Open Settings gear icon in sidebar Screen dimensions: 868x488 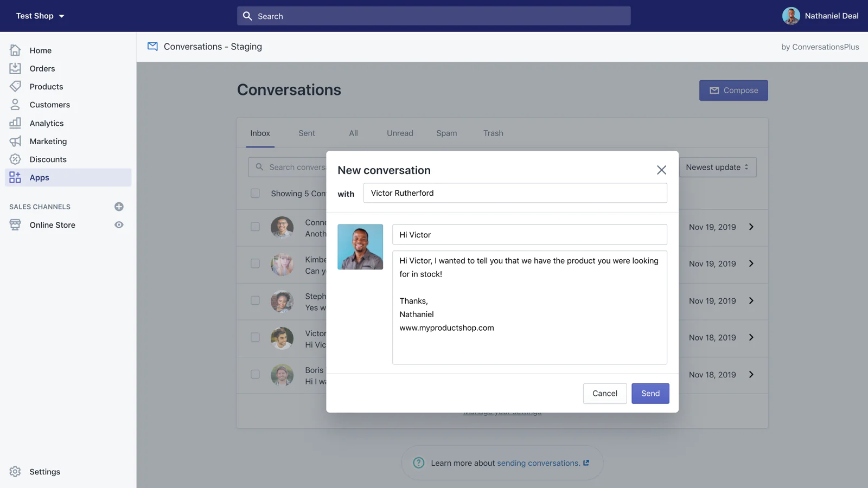click(15, 472)
